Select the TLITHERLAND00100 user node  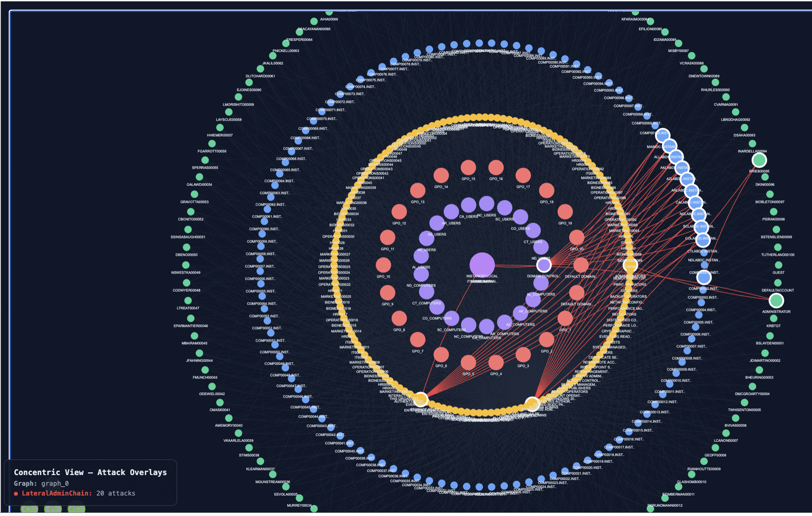click(x=778, y=247)
